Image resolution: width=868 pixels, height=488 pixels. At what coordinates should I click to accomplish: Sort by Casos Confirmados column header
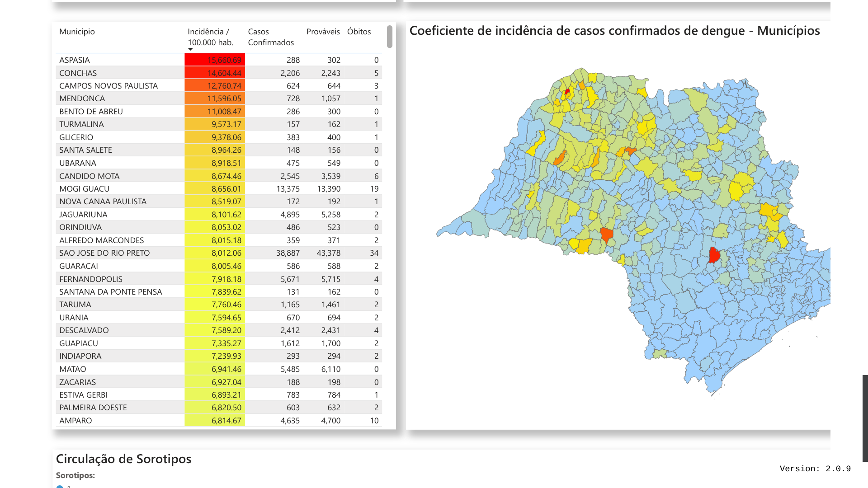click(270, 37)
